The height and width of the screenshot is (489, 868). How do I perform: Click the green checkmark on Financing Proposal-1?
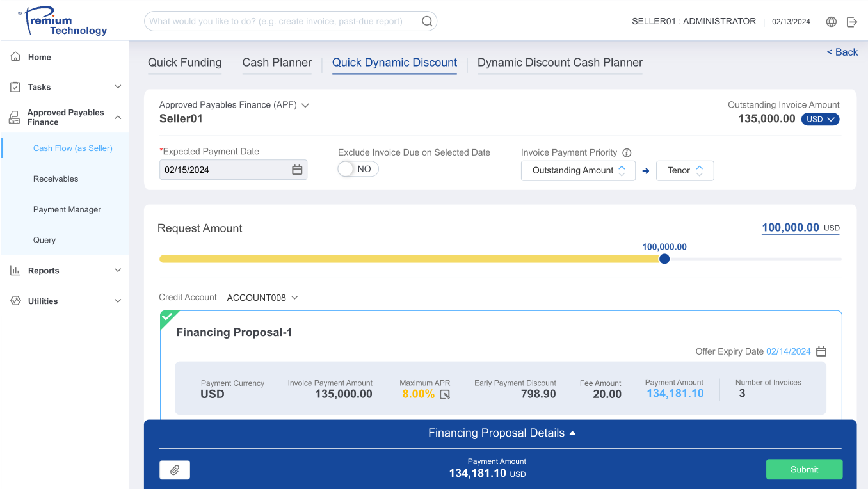coord(166,317)
